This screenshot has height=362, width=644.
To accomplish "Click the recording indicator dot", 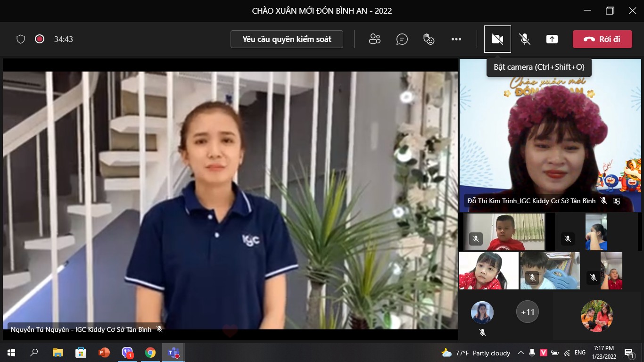I will [x=40, y=39].
